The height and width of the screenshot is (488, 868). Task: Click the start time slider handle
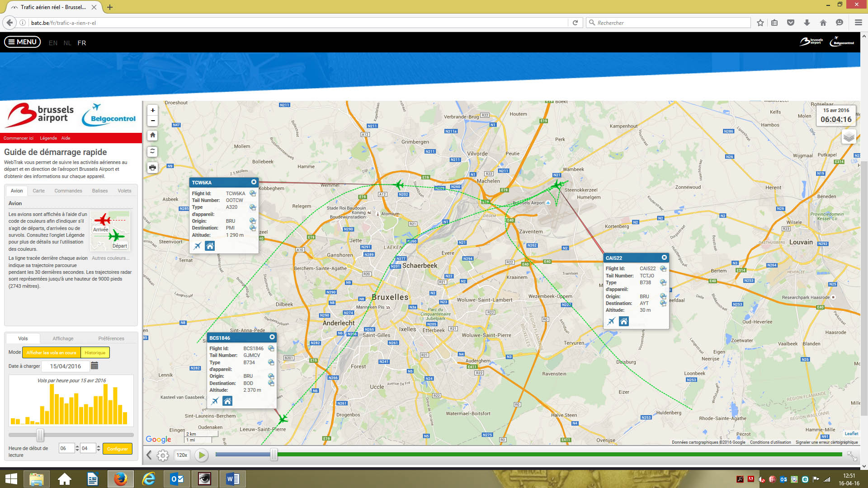pyautogui.click(x=40, y=435)
